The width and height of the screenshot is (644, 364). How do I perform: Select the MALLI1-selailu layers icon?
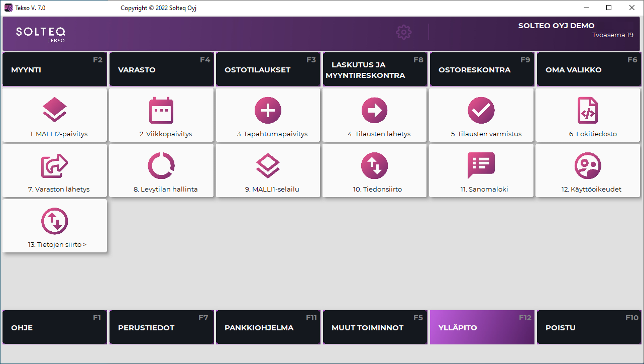(x=268, y=166)
